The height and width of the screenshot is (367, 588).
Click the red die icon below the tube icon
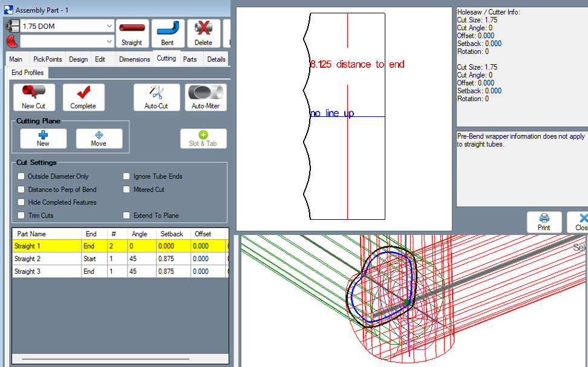(12, 41)
